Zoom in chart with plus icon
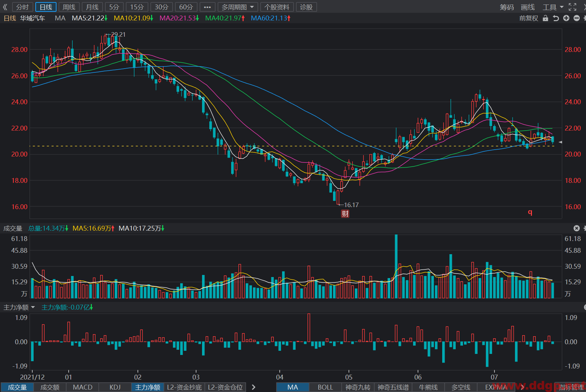The height and width of the screenshot is (392, 586). tap(566, 18)
